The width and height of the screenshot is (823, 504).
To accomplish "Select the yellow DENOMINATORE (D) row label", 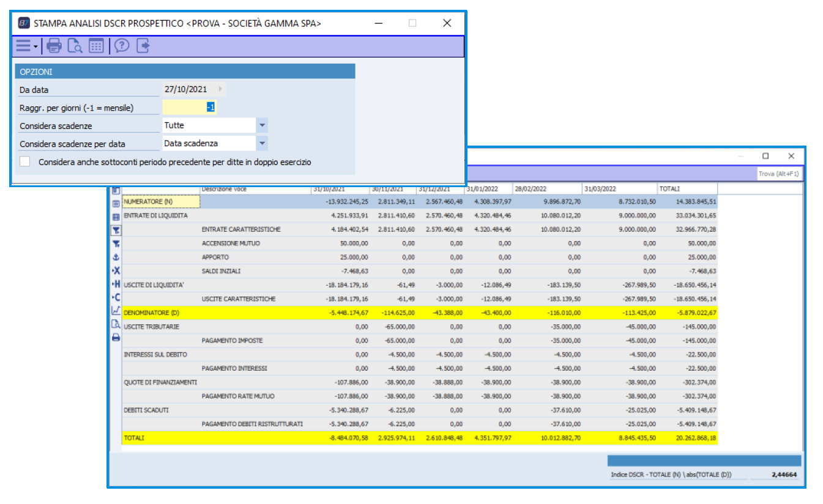I will (x=151, y=313).
